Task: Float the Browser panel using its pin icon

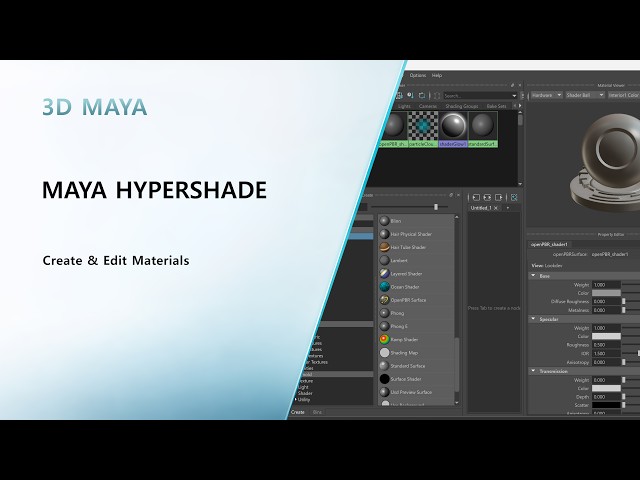Action: (513, 85)
